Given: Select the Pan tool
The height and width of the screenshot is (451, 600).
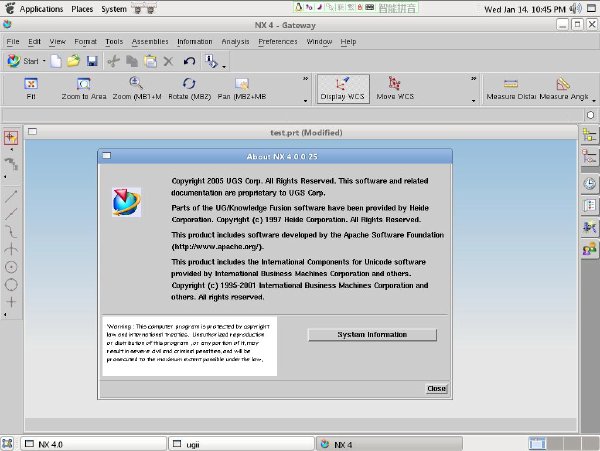Looking at the screenshot, I should pyautogui.click(x=242, y=89).
